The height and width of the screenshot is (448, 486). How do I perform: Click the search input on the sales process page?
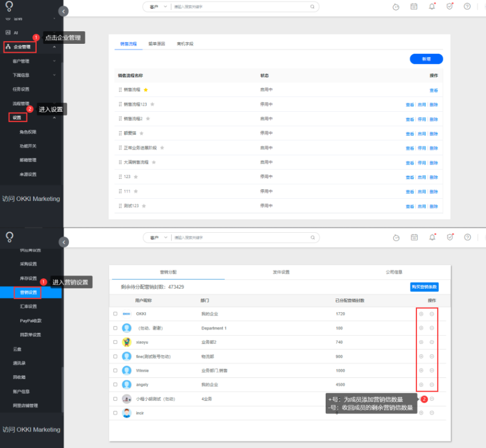[x=240, y=7]
